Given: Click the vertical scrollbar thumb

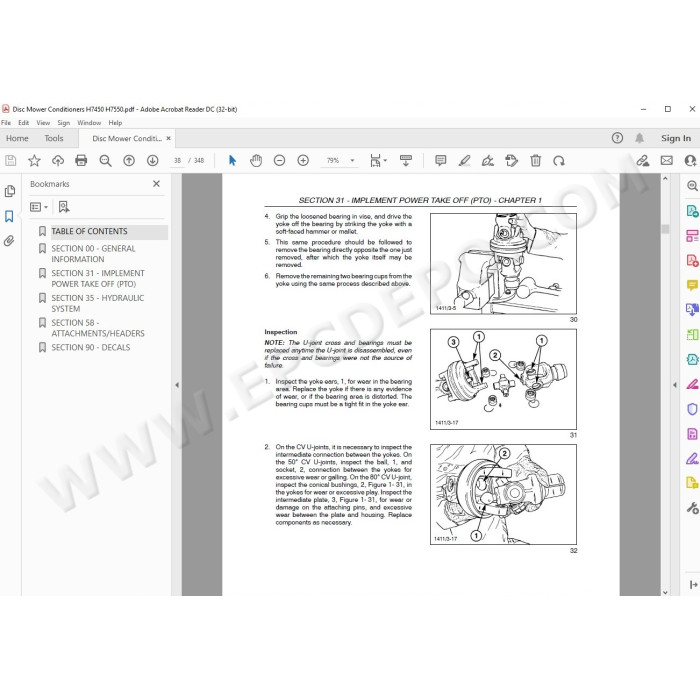Looking at the screenshot, I should pos(665,229).
